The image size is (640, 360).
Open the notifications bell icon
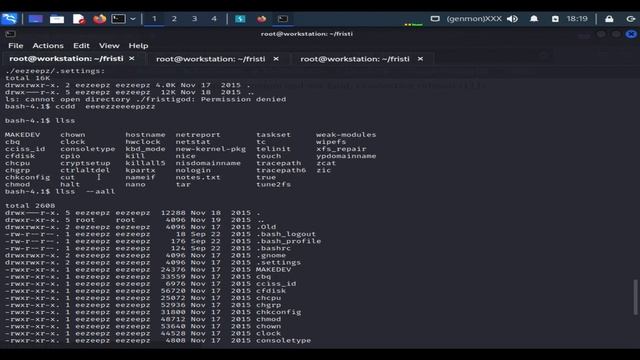[534, 19]
